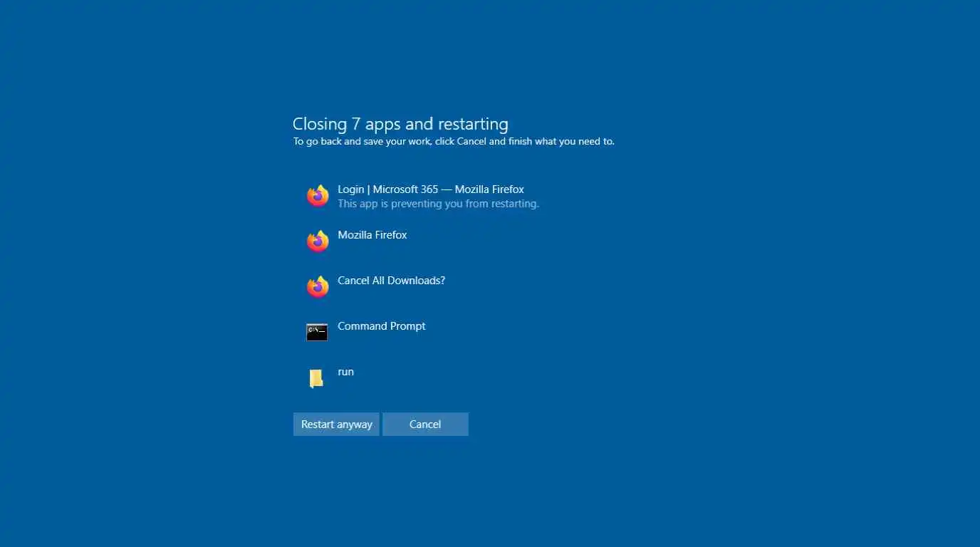
Task: Click 'This app is preventing you from restarting.' text
Action: tap(438, 204)
